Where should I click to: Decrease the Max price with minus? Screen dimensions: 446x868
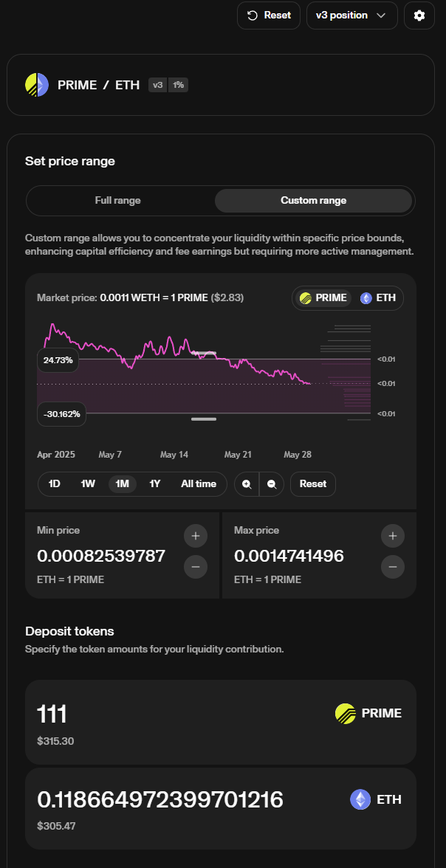pyautogui.click(x=393, y=567)
